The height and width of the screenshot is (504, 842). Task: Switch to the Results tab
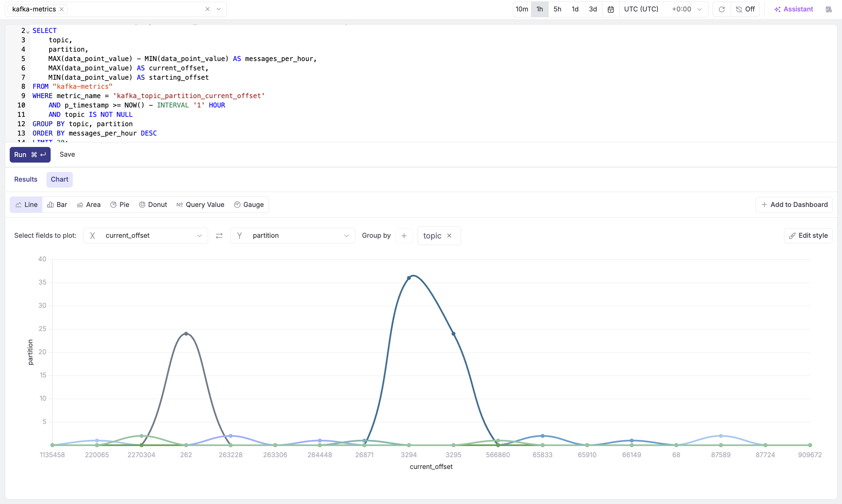(26, 180)
